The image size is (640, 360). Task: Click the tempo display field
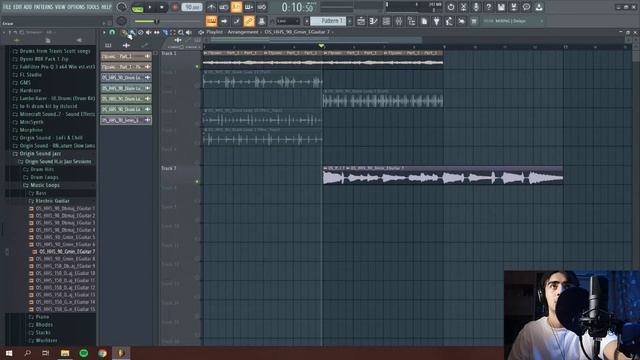coord(192,7)
